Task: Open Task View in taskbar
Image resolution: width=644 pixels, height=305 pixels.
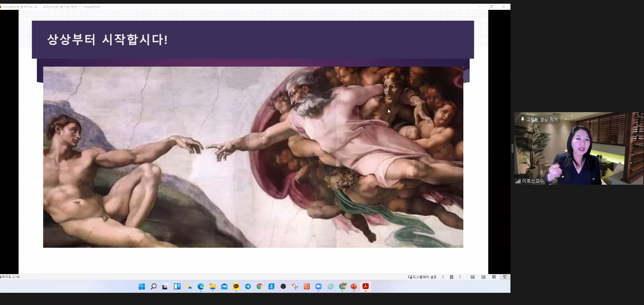Action: pos(165,287)
